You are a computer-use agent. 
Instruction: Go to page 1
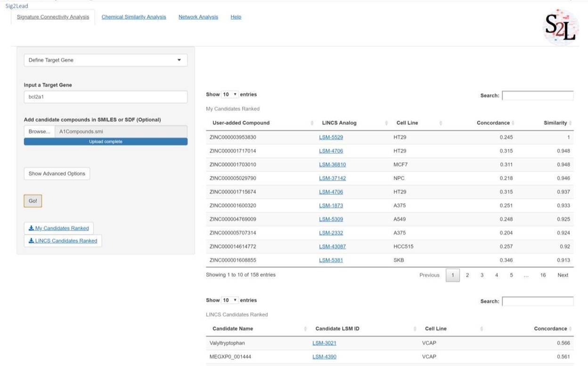coord(453,275)
